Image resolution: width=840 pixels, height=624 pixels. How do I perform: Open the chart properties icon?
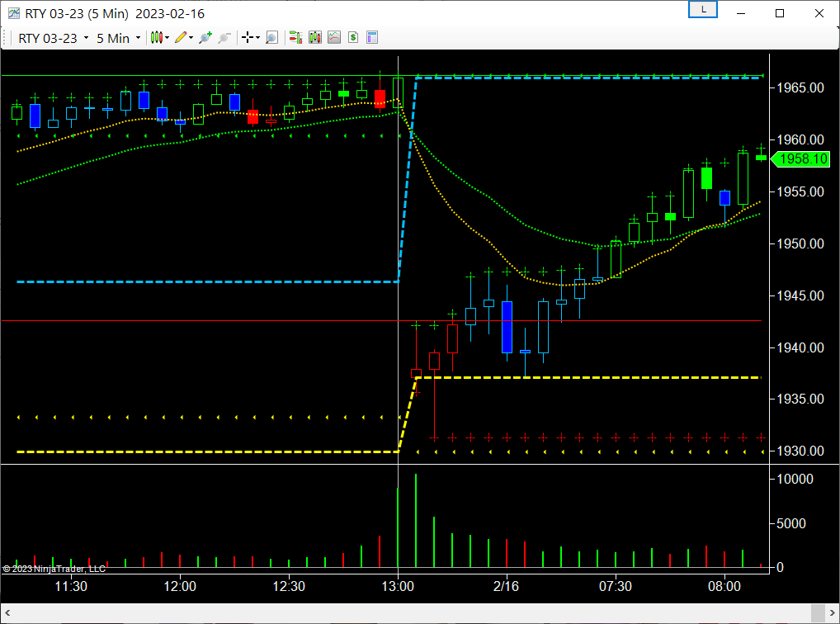pos(372,37)
